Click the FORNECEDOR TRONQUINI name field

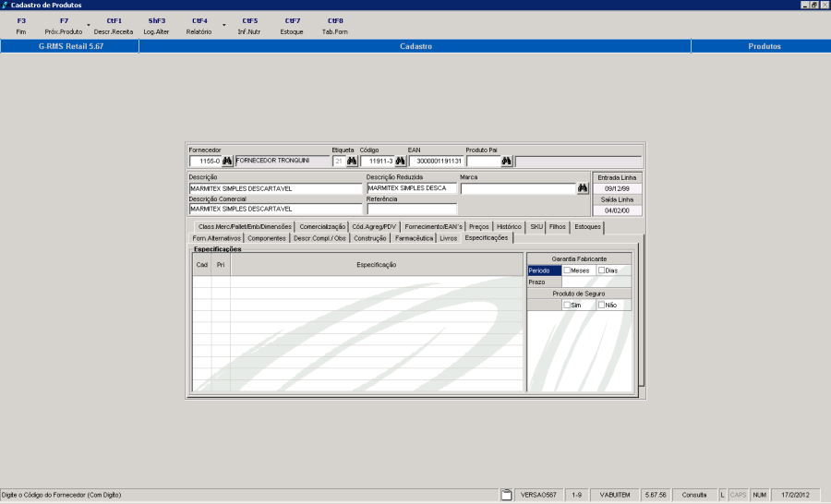[x=283, y=161]
